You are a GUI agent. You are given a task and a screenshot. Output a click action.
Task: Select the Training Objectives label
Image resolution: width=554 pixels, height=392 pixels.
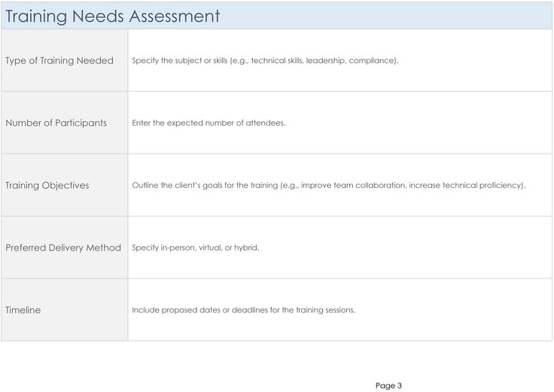pyautogui.click(x=47, y=185)
